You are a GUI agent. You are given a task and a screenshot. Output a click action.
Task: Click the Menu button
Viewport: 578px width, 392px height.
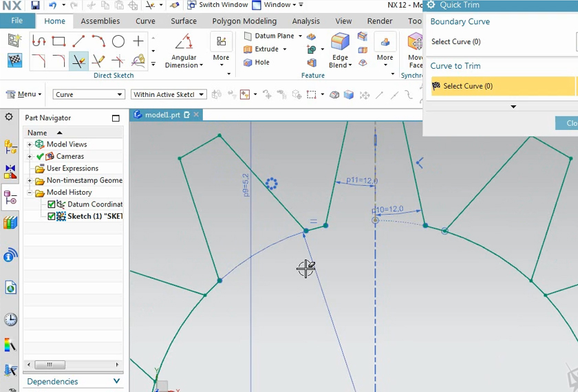pyautogui.click(x=25, y=94)
